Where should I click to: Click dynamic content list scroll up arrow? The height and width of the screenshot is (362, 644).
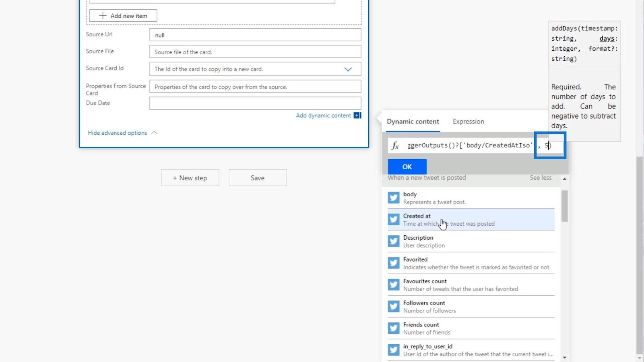coord(565,179)
